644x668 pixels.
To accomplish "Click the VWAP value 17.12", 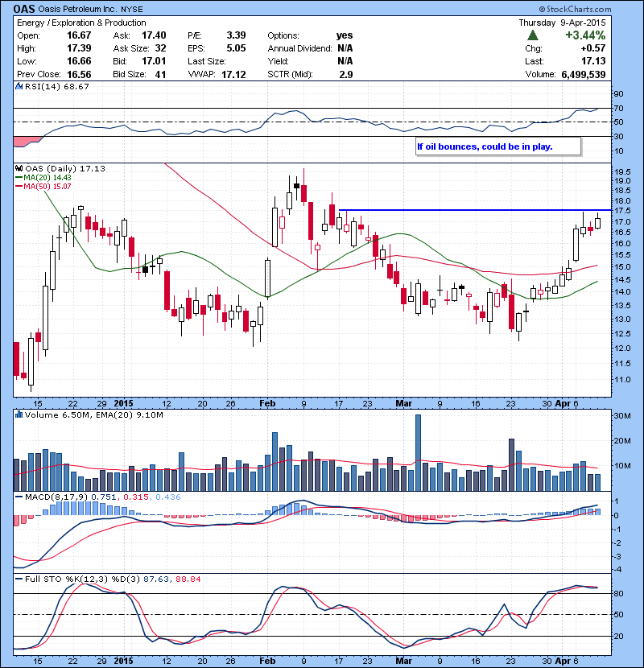I will click(x=233, y=75).
